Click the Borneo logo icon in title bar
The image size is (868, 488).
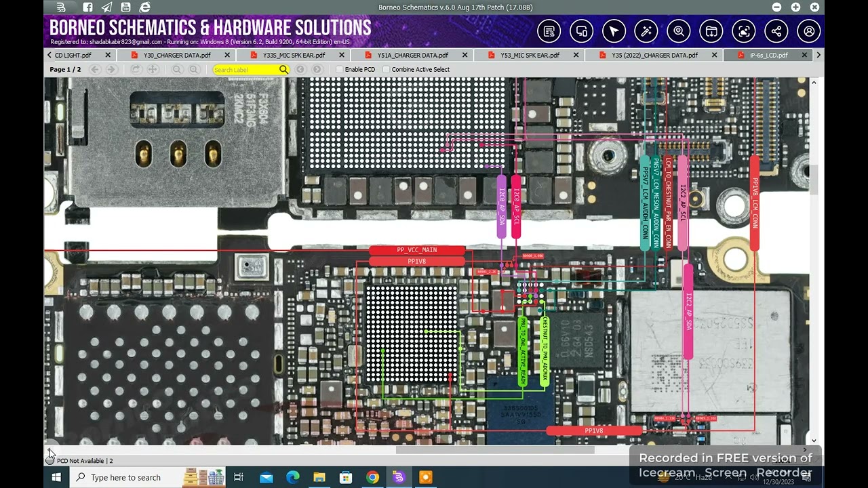coord(61,7)
